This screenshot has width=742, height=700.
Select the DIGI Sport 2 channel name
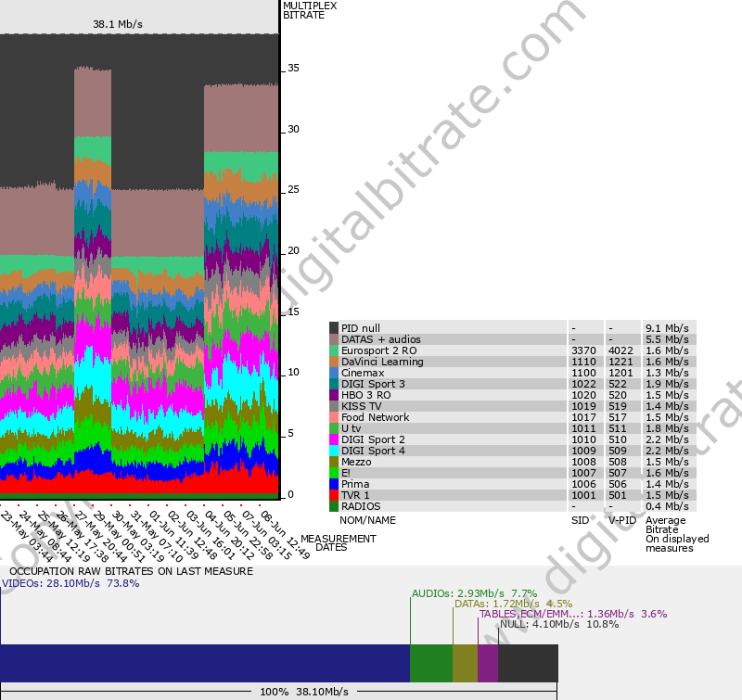[373, 439]
